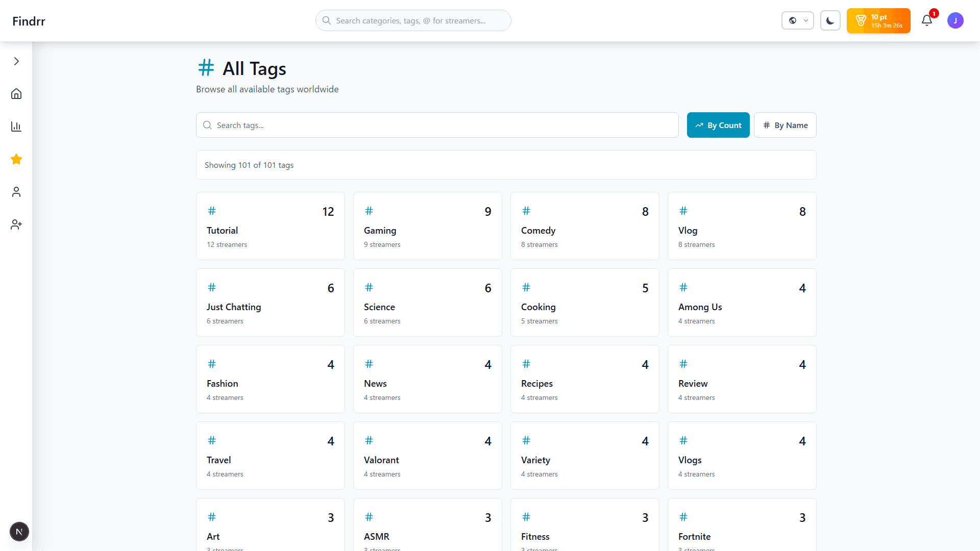Screen dimensions: 980x551
Task: Select the Just Chatting tag
Action: [270, 303]
